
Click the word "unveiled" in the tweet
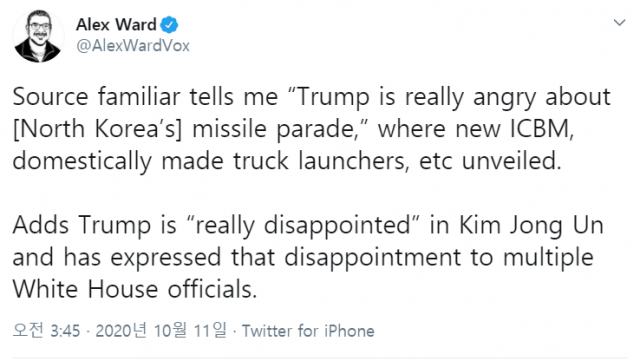click(x=511, y=161)
